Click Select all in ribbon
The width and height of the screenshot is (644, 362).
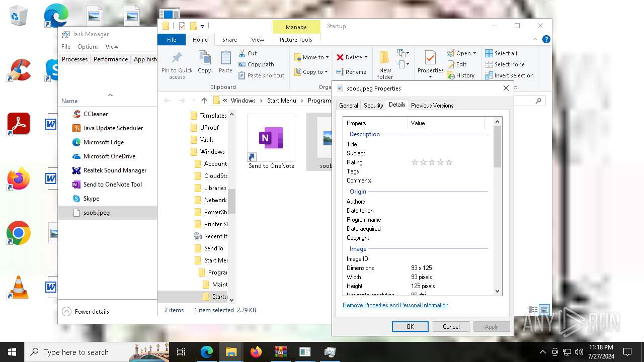click(x=501, y=53)
